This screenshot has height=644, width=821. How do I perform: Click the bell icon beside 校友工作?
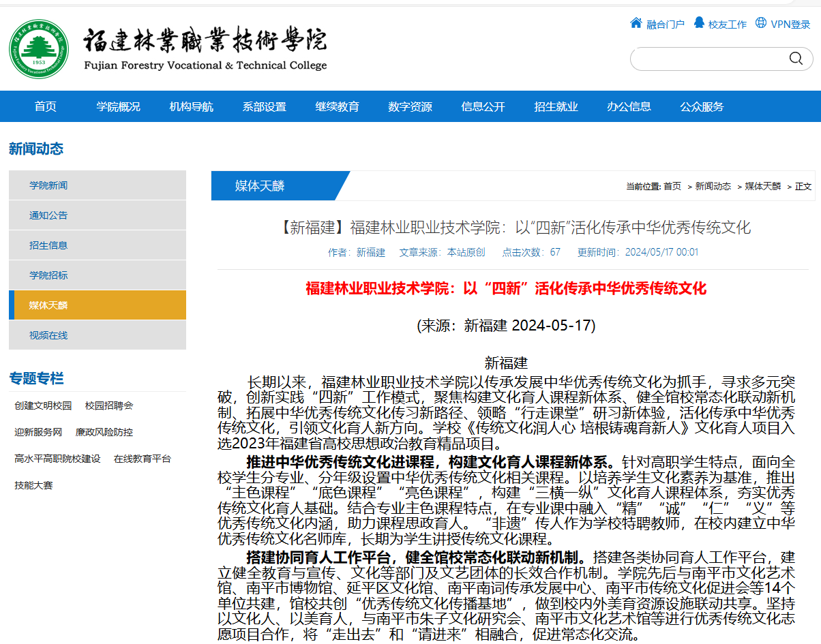coord(699,23)
